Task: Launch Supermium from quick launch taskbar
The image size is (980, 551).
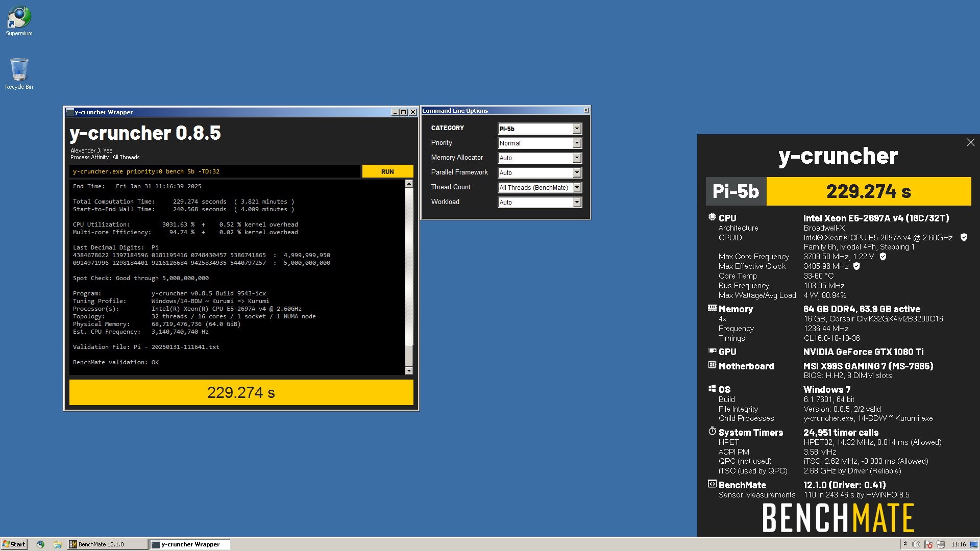Action: pyautogui.click(x=40, y=544)
